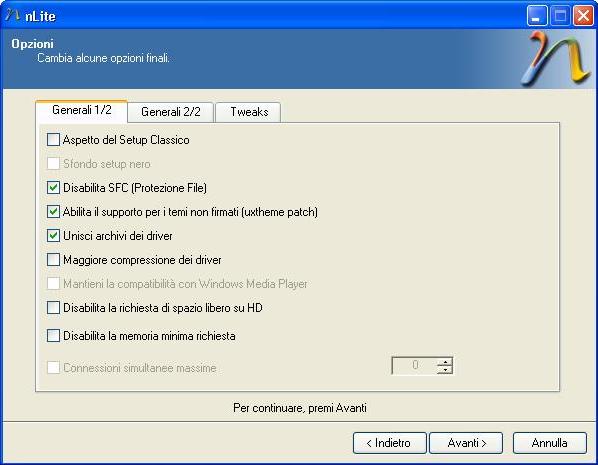Image resolution: width=598 pixels, height=465 pixels.
Task: Switch to the Generali 2/2 tab
Action: point(170,112)
